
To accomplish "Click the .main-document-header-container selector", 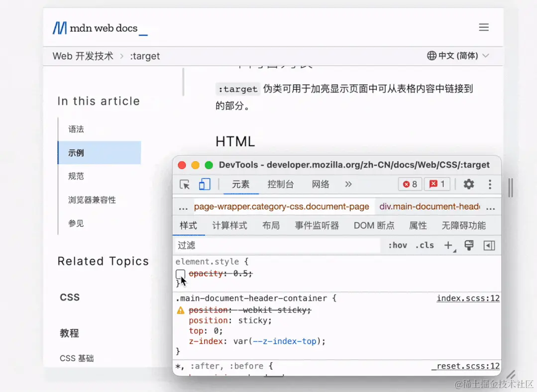I will pos(252,298).
